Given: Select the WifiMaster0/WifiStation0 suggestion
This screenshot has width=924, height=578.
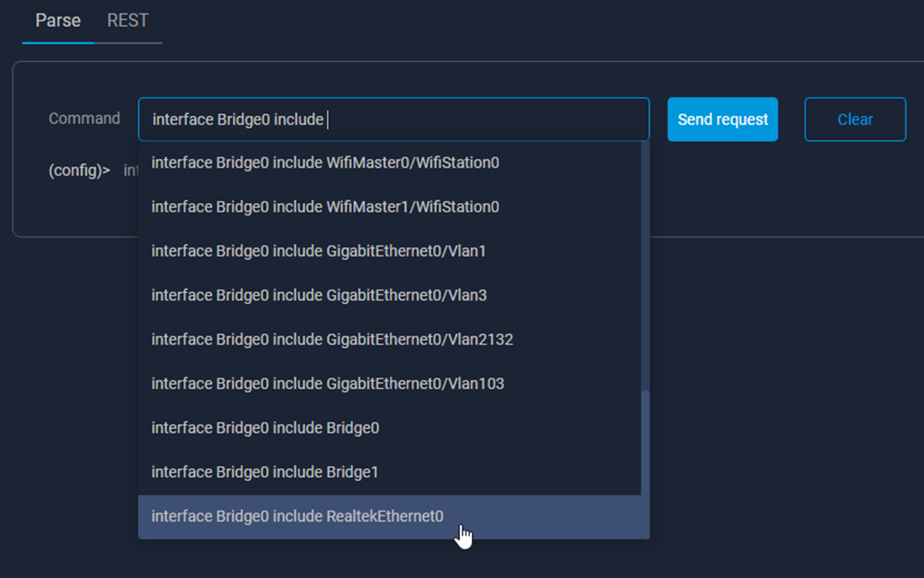Looking at the screenshot, I should [325, 163].
